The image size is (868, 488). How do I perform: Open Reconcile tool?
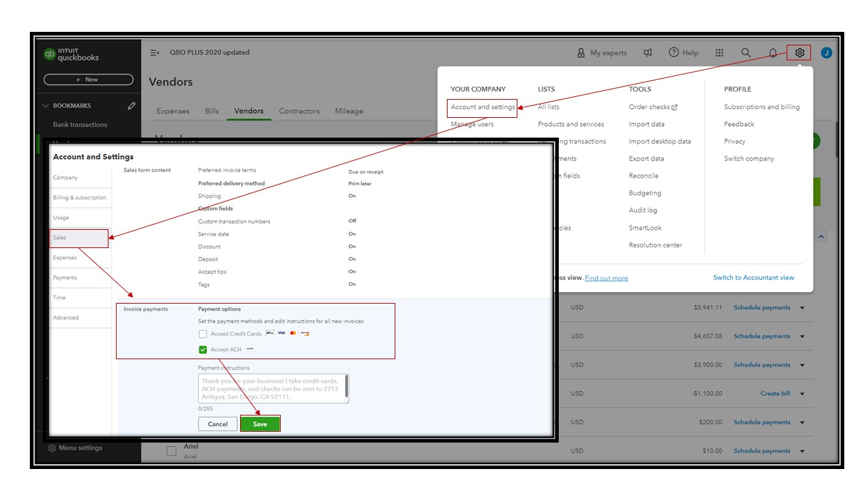644,176
